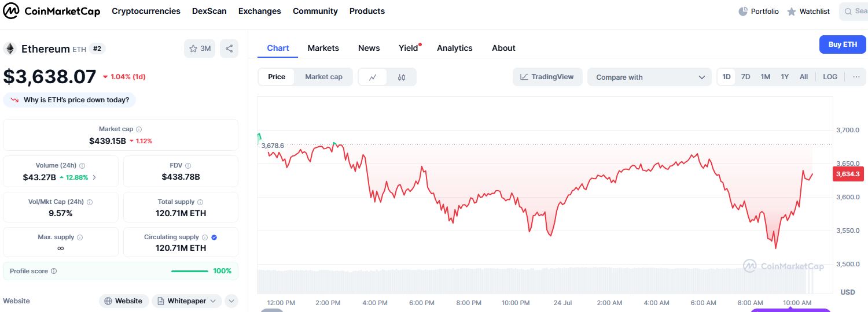This screenshot has height=312, width=868.
Task: Switch chart to line view icon
Action: (x=373, y=77)
